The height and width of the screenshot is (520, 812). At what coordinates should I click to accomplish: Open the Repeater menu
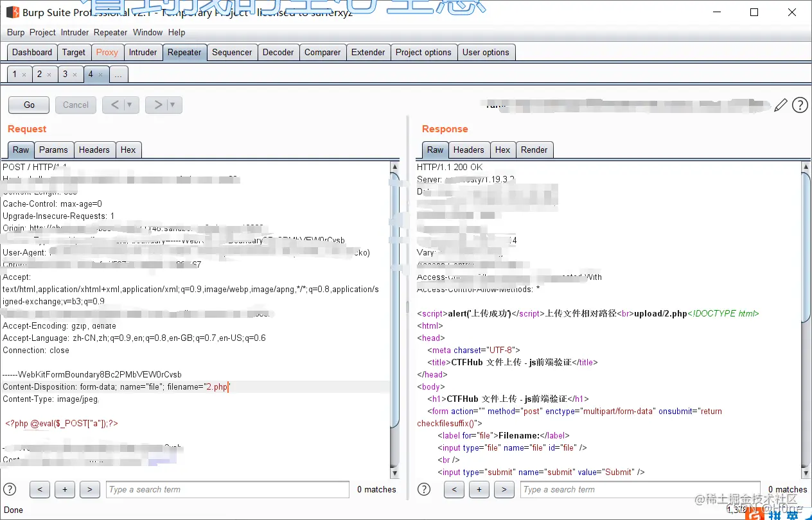click(x=110, y=32)
